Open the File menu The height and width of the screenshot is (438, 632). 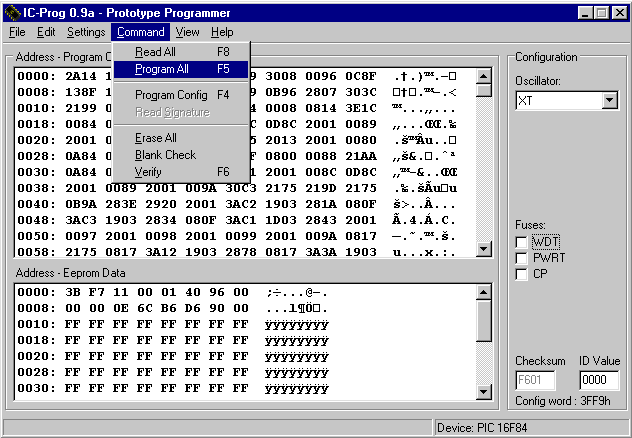point(17,32)
